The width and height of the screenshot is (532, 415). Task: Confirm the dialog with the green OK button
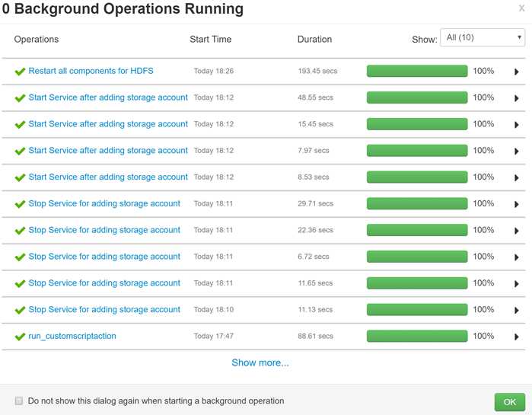pyautogui.click(x=510, y=402)
